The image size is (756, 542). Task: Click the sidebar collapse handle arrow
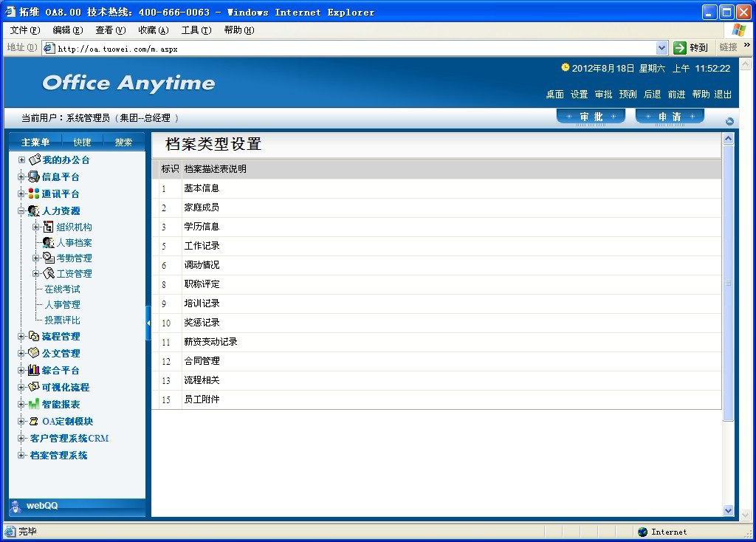point(148,323)
